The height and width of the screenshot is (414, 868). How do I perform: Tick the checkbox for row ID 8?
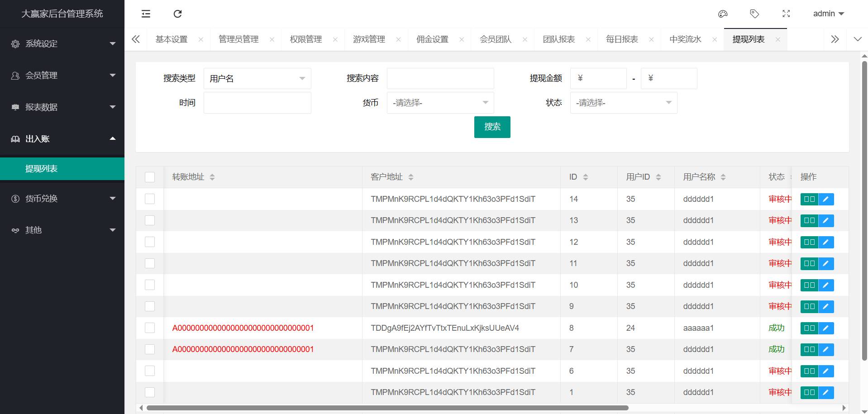[150, 328]
